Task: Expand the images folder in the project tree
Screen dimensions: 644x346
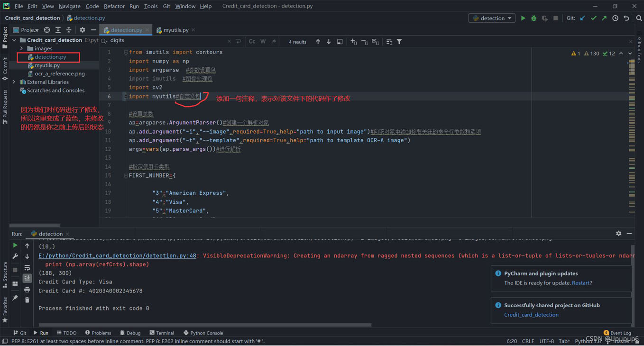Action: coord(21,48)
